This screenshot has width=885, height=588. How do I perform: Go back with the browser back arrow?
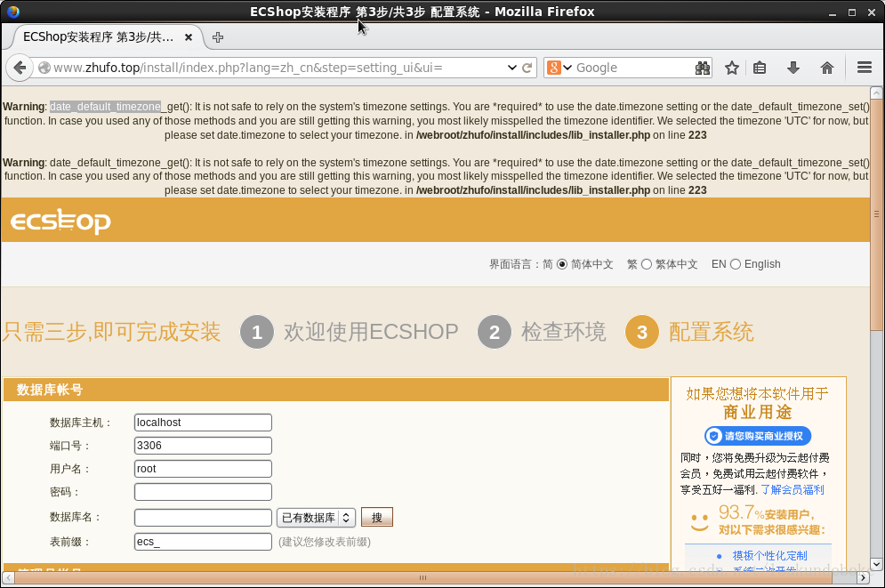coord(20,68)
